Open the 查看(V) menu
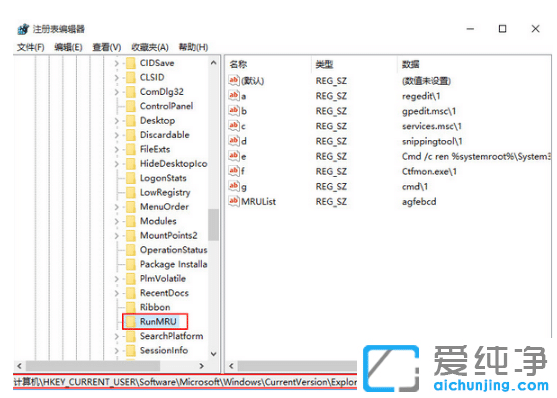 [x=107, y=47]
